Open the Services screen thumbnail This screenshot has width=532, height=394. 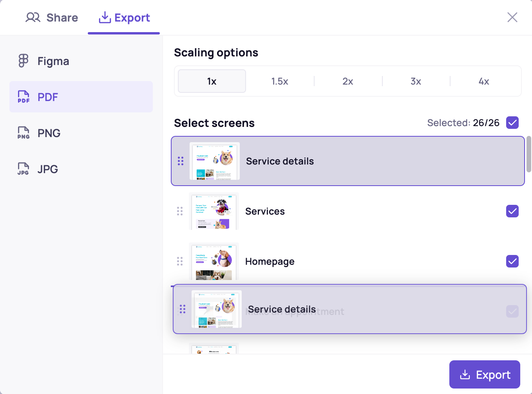tap(214, 211)
